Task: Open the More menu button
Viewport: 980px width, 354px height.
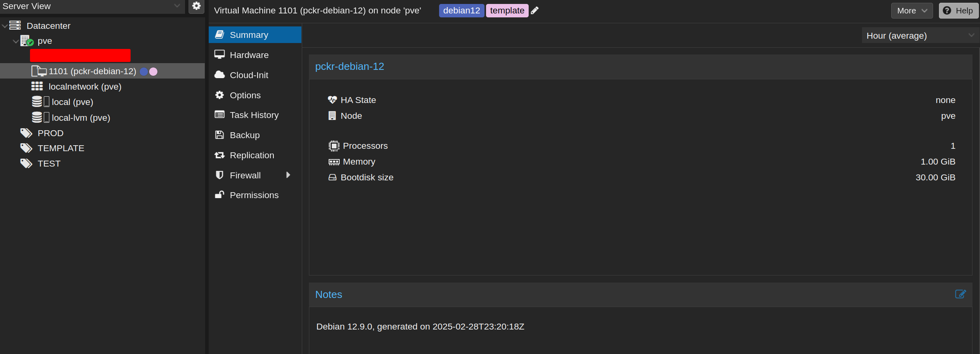Action: click(x=911, y=11)
